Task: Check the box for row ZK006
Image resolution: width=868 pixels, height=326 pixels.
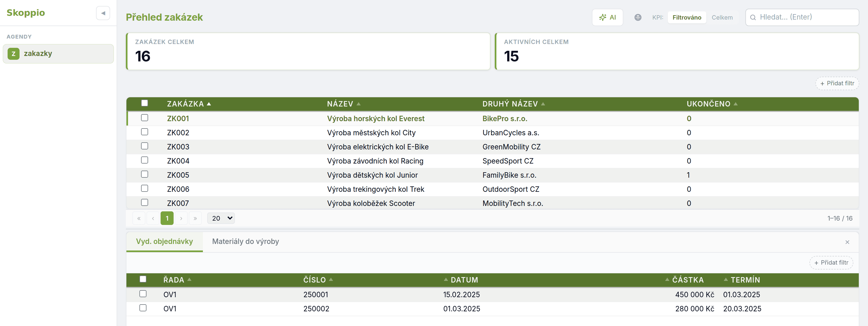Action: [x=145, y=189]
